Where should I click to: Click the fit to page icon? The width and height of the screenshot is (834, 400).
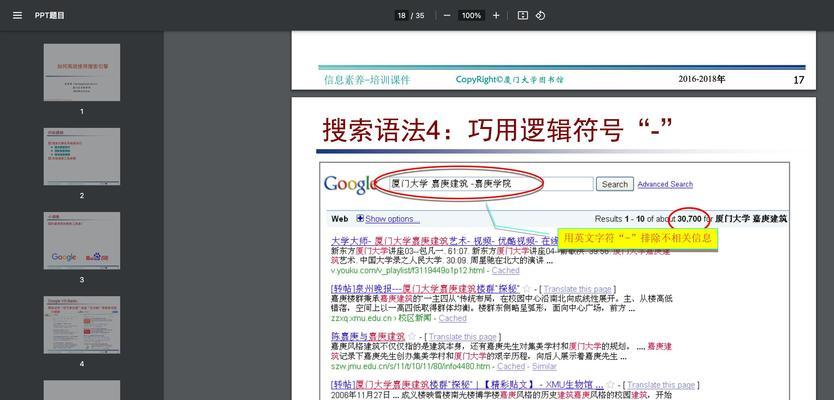(523, 15)
